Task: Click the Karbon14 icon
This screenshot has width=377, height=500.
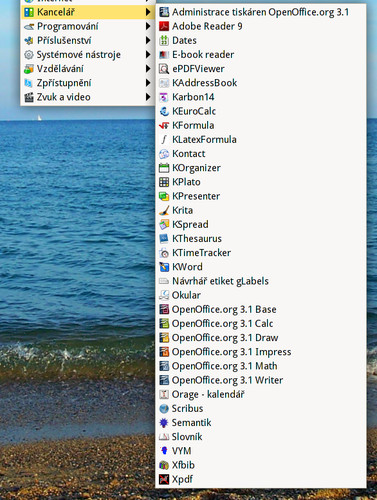Action: click(164, 97)
